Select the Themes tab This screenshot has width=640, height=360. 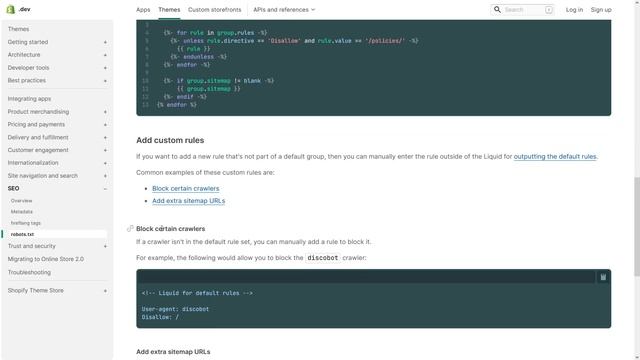tap(169, 10)
